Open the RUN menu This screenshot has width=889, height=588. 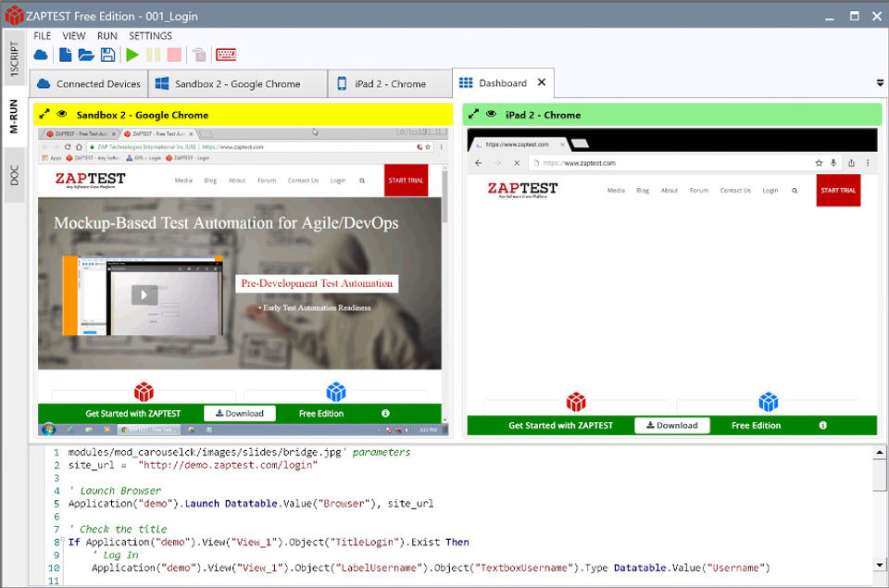coord(107,36)
